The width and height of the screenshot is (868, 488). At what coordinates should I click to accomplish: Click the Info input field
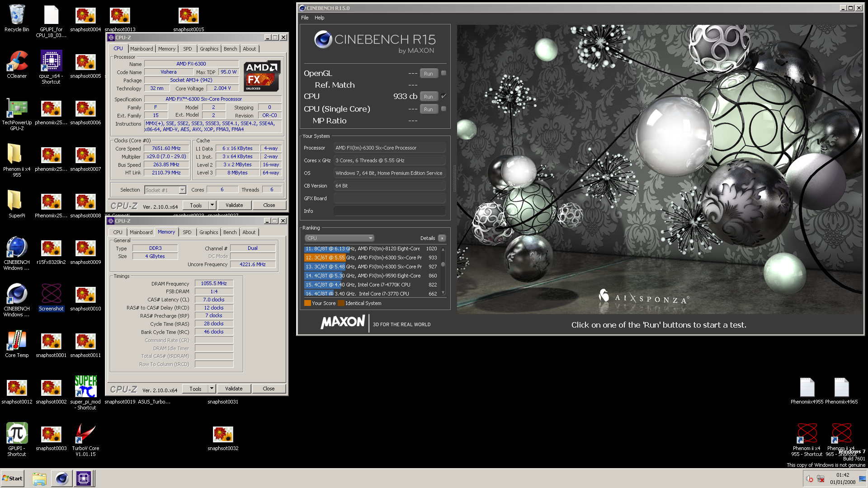point(390,211)
